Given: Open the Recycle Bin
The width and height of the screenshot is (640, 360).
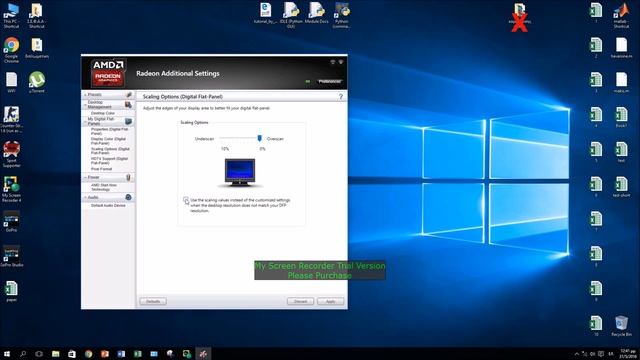Looking at the screenshot, I should click(x=621, y=326).
